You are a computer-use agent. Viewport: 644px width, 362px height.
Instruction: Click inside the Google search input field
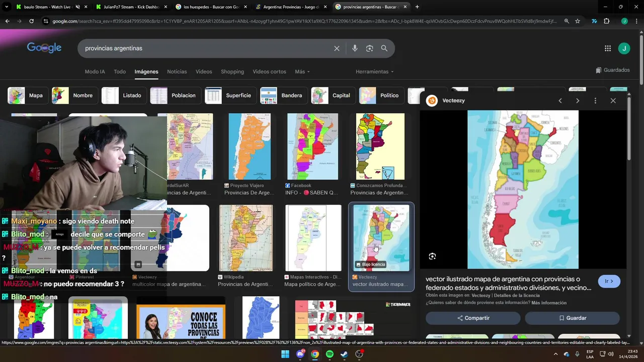pos(206,48)
